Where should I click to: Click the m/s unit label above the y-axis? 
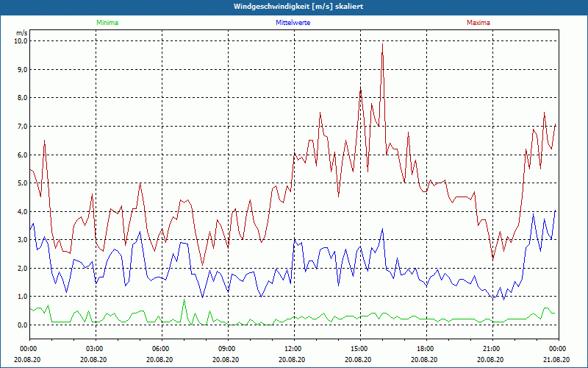click(21, 33)
